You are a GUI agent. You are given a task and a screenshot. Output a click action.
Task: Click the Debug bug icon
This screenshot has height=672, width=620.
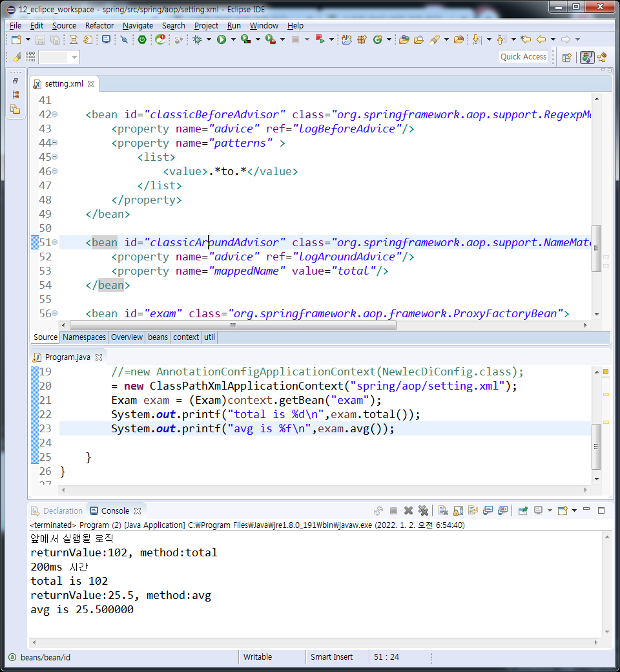(198, 40)
